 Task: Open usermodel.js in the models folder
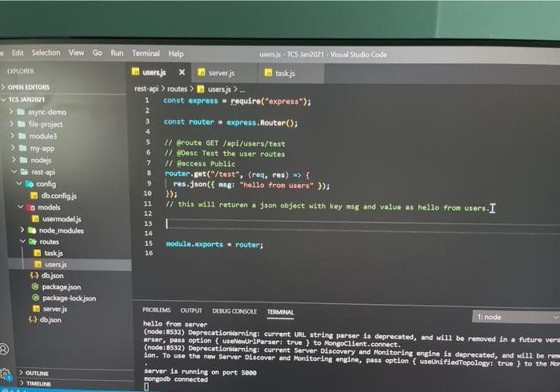(62, 219)
